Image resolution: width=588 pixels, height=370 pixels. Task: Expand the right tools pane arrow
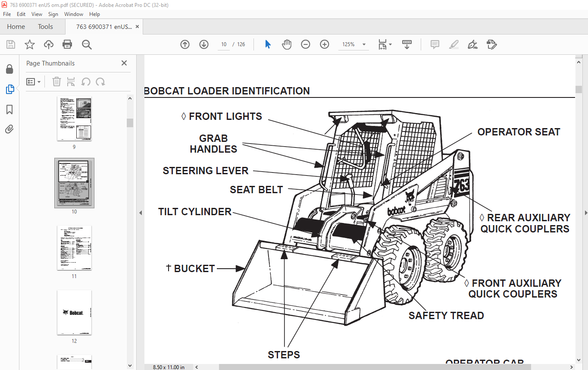[x=585, y=213]
